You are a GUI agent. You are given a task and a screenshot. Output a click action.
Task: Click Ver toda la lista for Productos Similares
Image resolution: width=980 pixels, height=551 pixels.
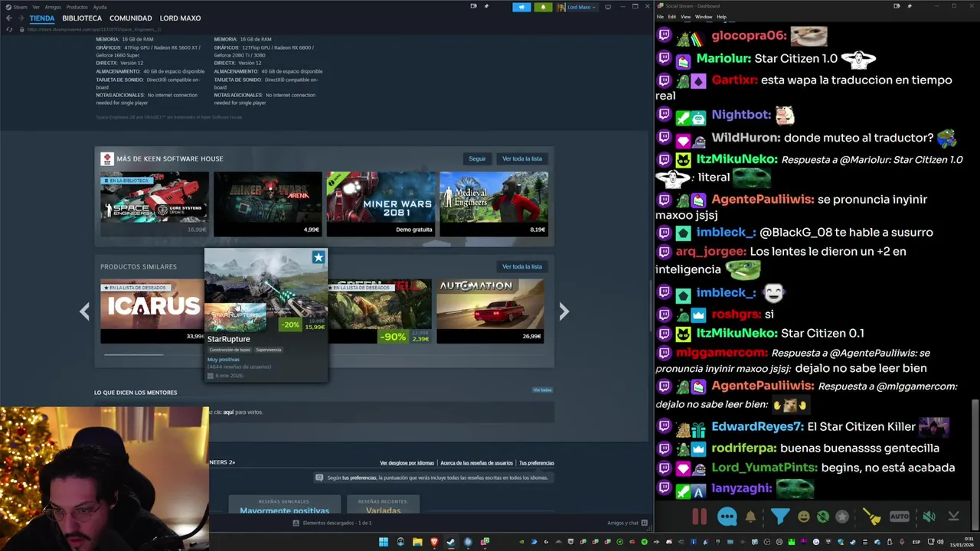pyautogui.click(x=522, y=266)
